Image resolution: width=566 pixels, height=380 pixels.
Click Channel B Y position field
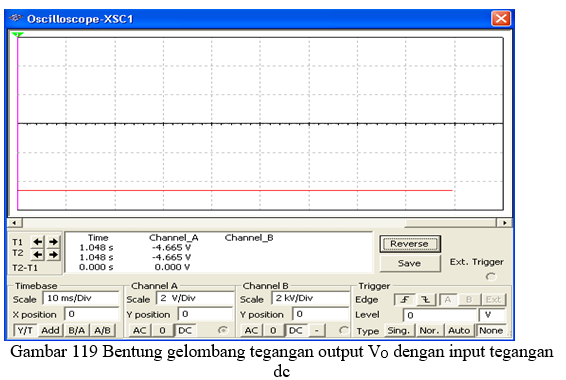point(321,314)
